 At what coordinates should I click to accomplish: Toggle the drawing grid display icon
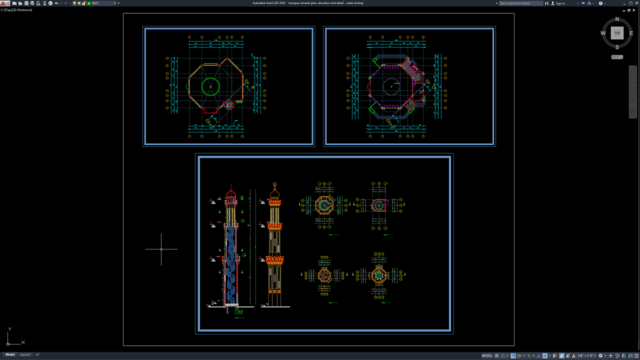[496, 356]
